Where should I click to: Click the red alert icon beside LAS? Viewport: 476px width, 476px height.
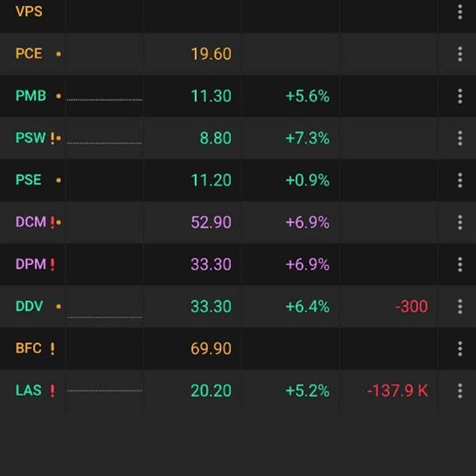pos(52,390)
